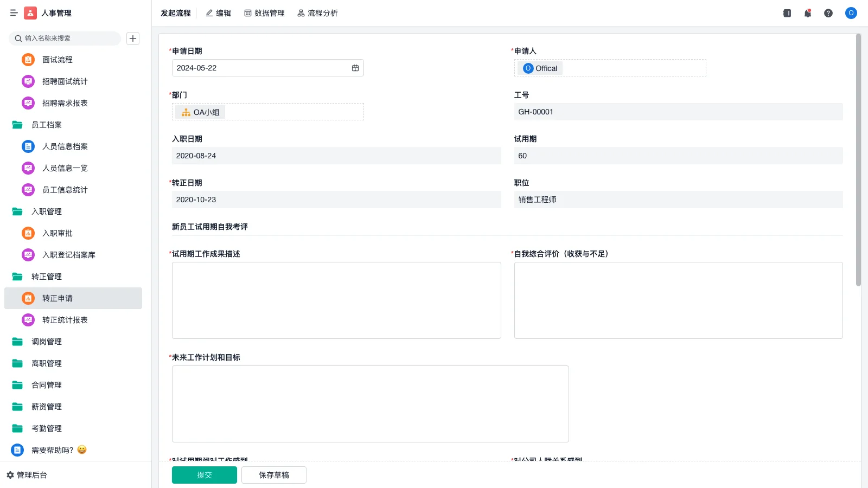Click the smiley face next to 需要帮助吗
The image size is (868, 488).
pyautogui.click(x=82, y=450)
